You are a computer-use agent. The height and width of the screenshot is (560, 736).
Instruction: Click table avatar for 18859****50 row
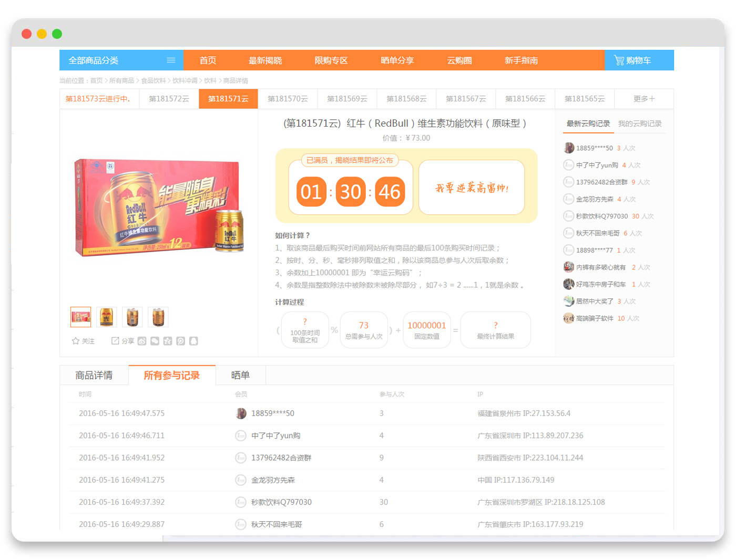[241, 413]
